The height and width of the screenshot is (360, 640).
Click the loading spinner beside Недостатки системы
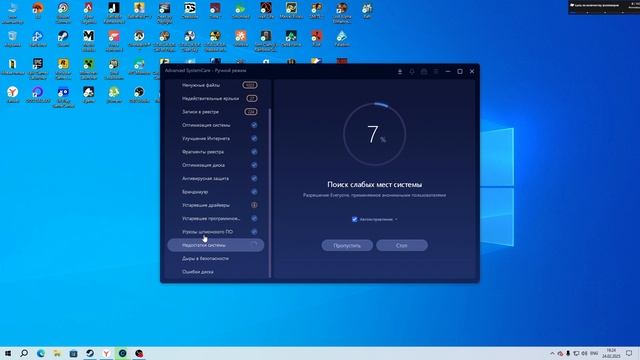tap(254, 245)
